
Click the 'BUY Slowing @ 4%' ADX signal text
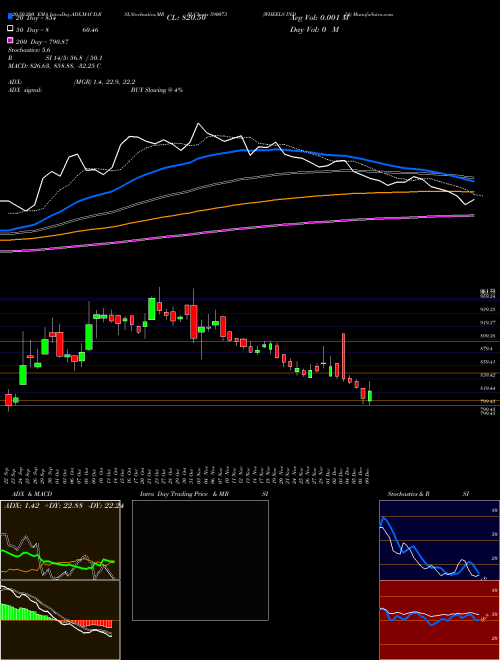tap(157, 90)
